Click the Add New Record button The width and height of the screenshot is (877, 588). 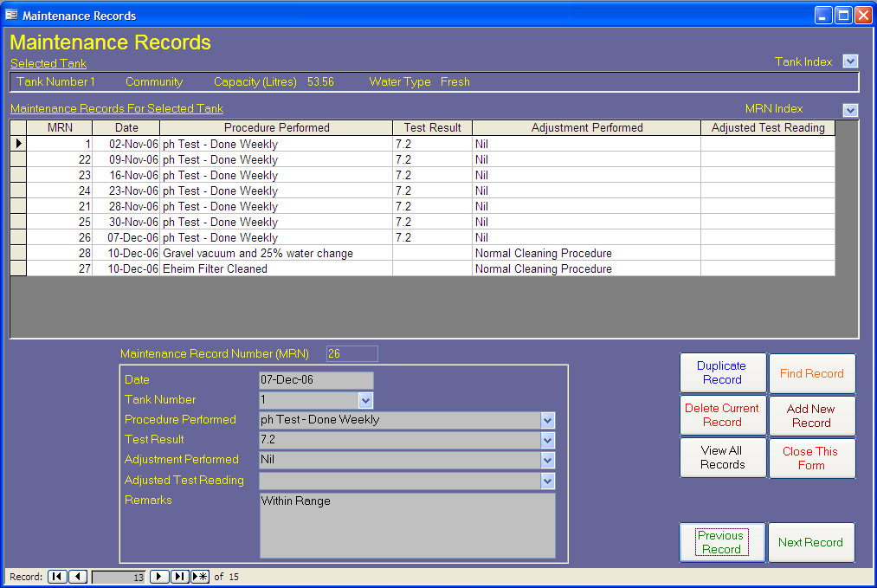click(x=812, y=416)
